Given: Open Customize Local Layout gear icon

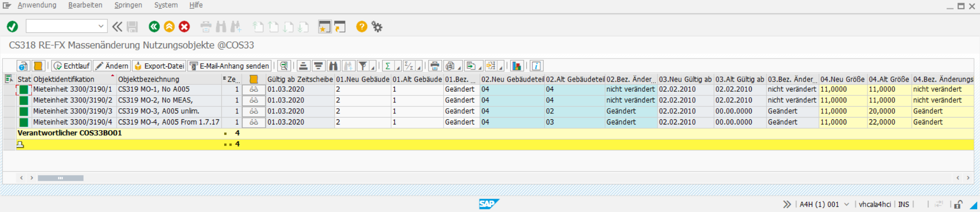Looking at the screenshot, I should (x=377, y=27).
